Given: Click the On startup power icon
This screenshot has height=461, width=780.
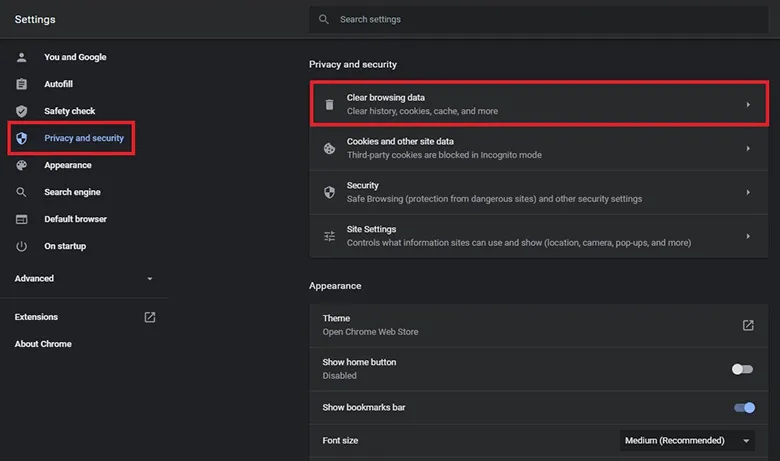Looking at the screenshot, I should [21, 246].
